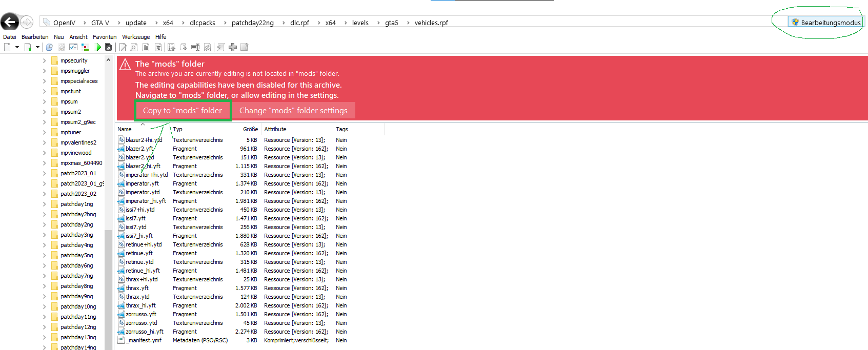The image size is (868, 350).
Task: Expand the mpstunt folder node
Action: [x=44, y=91]
